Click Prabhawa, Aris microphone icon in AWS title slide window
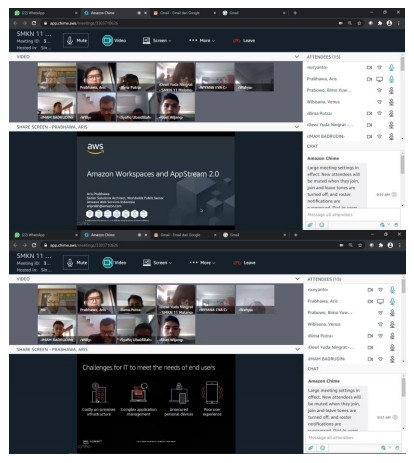This screenshot has width=414, height=463. point(391,79)
